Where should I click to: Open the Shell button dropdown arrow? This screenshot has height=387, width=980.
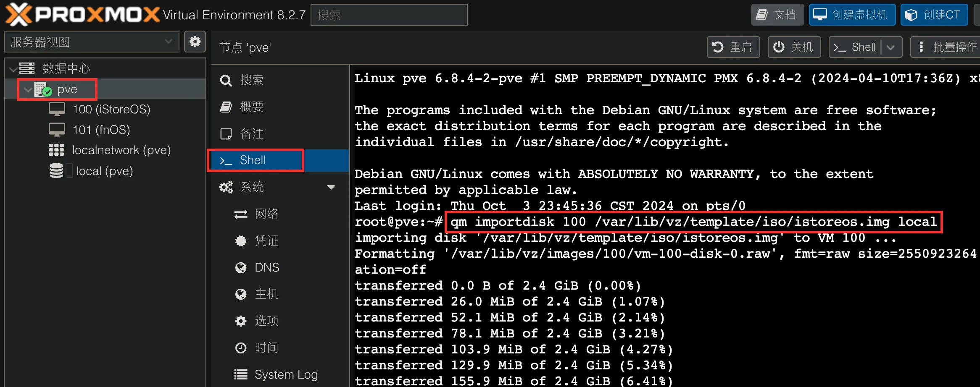pos(890,47)
